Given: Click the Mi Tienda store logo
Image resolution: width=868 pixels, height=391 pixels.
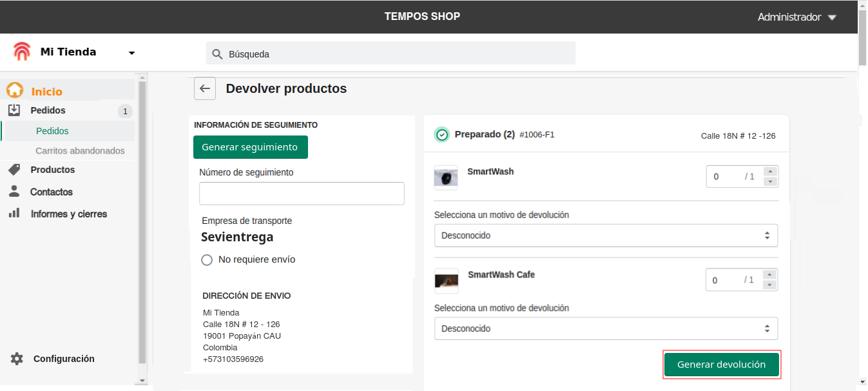Looking at the screenshot, I should coord(22,52).
